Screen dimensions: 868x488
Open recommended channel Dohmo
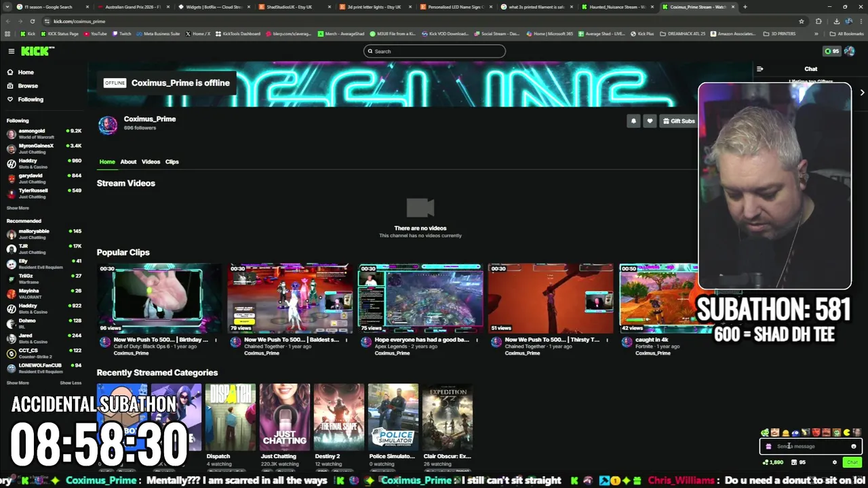tap(43, 323)
